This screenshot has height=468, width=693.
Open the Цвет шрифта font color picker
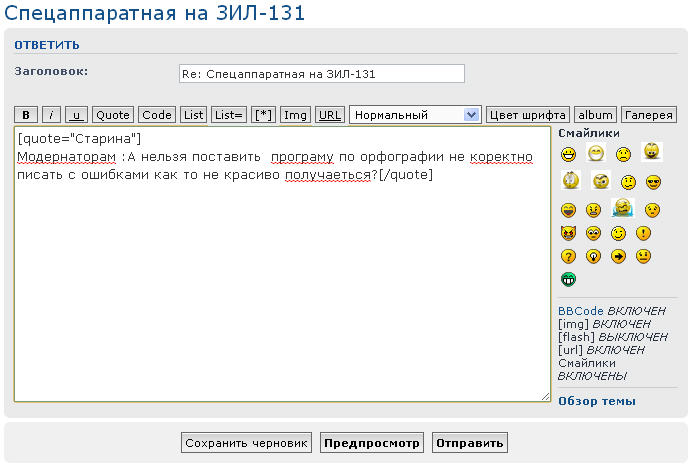point(528,115)
